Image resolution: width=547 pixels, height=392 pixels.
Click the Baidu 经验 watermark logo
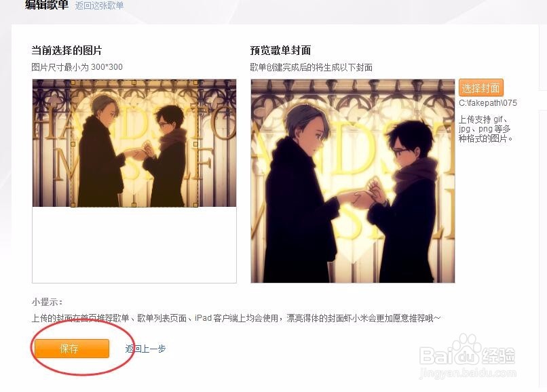point(468,356)
